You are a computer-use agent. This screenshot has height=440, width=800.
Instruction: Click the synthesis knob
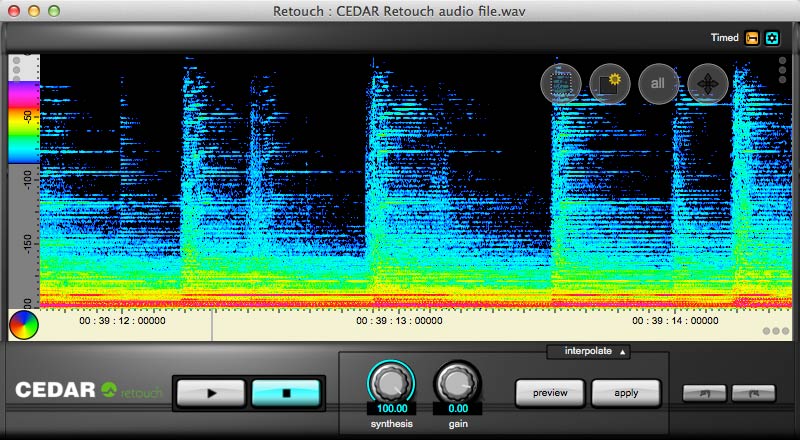click(x=390, y=381)
